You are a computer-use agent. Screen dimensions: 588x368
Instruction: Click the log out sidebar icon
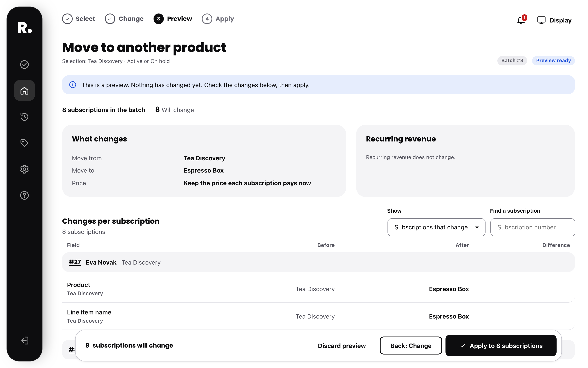coord(24,340)
